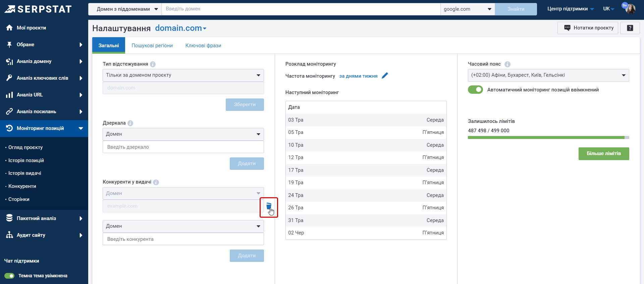Click the remaining limits progress bar
The image size is (644, 284).
[x=548, y=138]
